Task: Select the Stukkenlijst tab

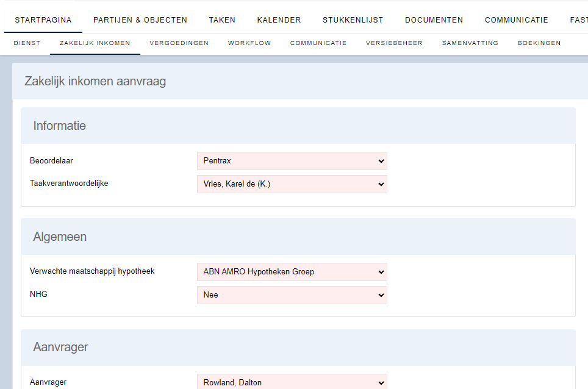Action: click(353, 20)
